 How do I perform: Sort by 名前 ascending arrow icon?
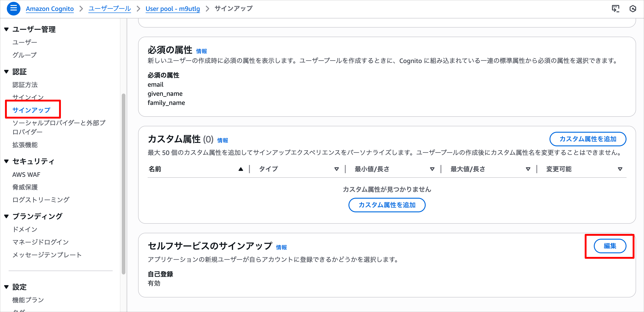point(241,169)
